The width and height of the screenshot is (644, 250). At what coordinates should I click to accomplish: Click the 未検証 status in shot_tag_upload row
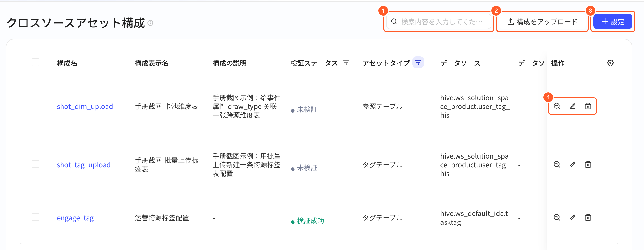point(307,168)
